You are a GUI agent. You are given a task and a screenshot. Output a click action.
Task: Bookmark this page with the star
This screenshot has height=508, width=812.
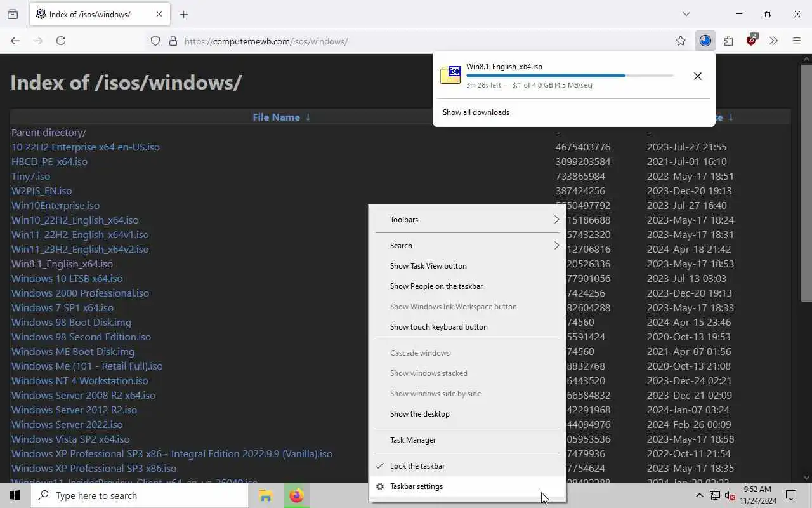681,41
